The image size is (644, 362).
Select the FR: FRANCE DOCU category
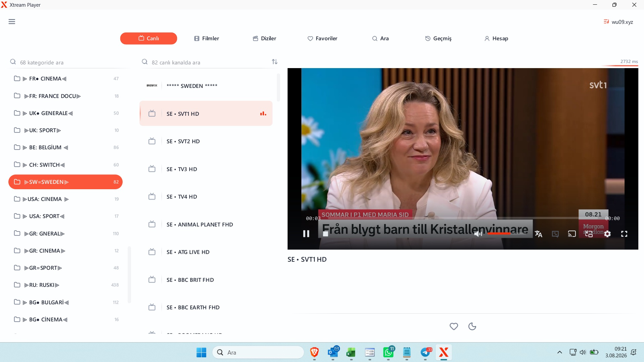coord(66,96)
